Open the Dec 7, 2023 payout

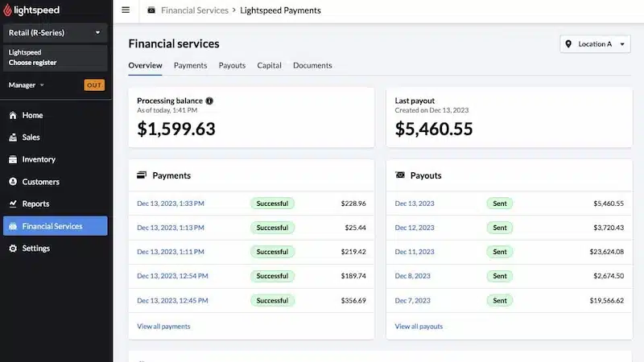click(x=412, y=300)
